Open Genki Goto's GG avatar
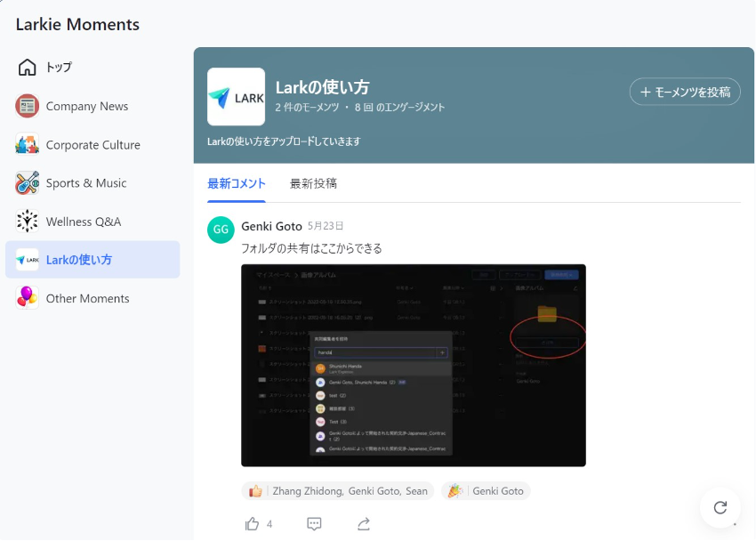The width and height of the screenshot is (756, 541). click(221, 230)
